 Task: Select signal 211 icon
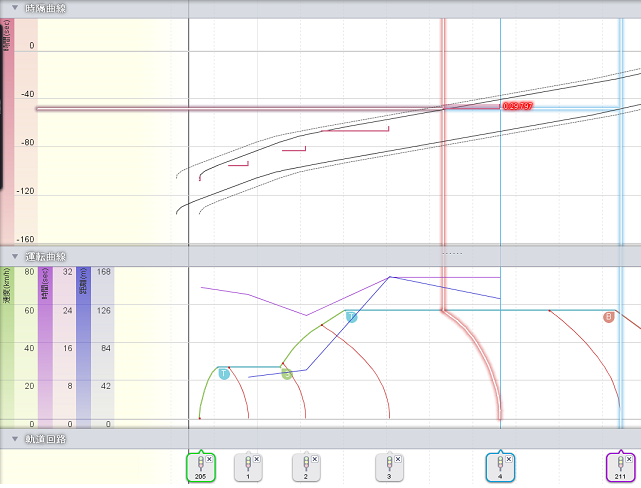point(621,467)
